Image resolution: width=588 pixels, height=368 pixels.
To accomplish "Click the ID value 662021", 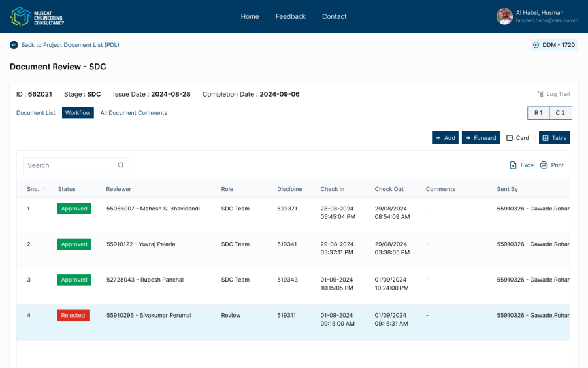I will pos(40,94).
